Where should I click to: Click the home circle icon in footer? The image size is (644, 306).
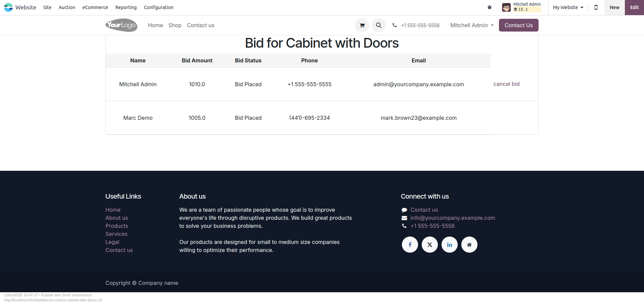click(469, 245)
